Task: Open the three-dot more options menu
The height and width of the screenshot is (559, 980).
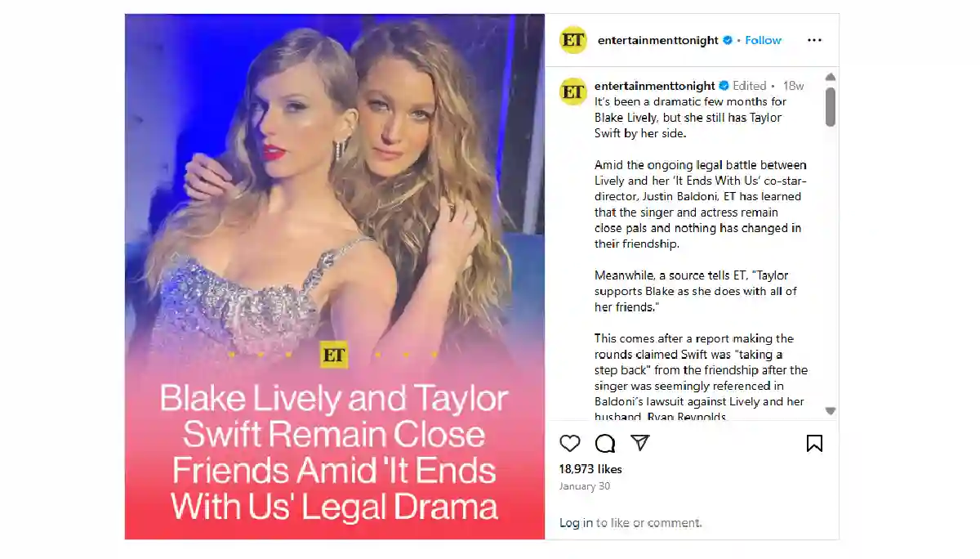Action: point(814,40)
